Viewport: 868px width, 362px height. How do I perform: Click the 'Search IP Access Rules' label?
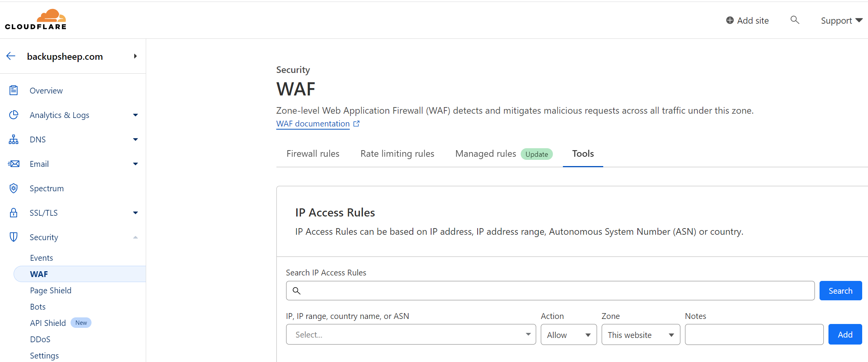[x=326, y=273]
